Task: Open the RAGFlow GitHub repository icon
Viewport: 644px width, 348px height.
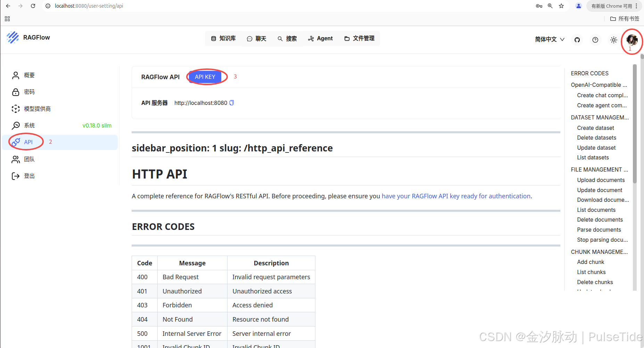Action: click(577, 40)
